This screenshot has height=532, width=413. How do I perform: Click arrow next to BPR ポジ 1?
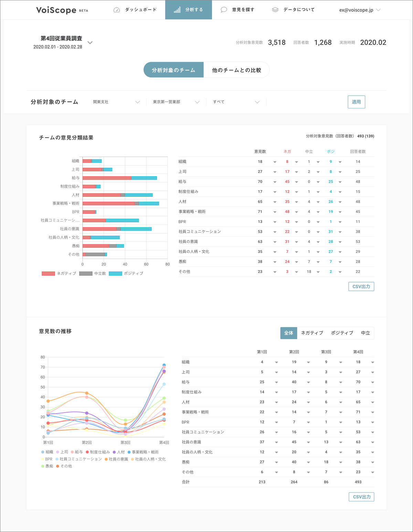tap(340, 222)
